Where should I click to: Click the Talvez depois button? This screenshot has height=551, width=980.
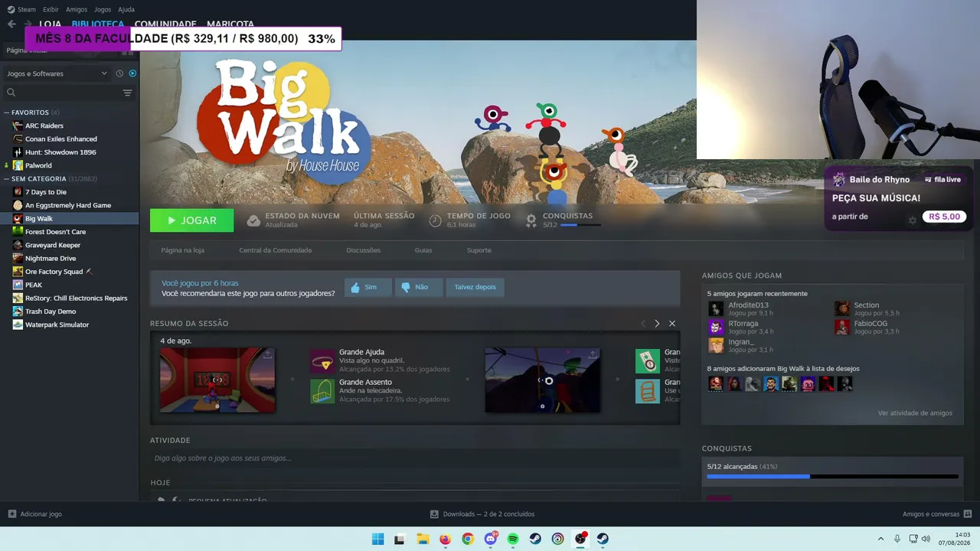tap(475, 287)
